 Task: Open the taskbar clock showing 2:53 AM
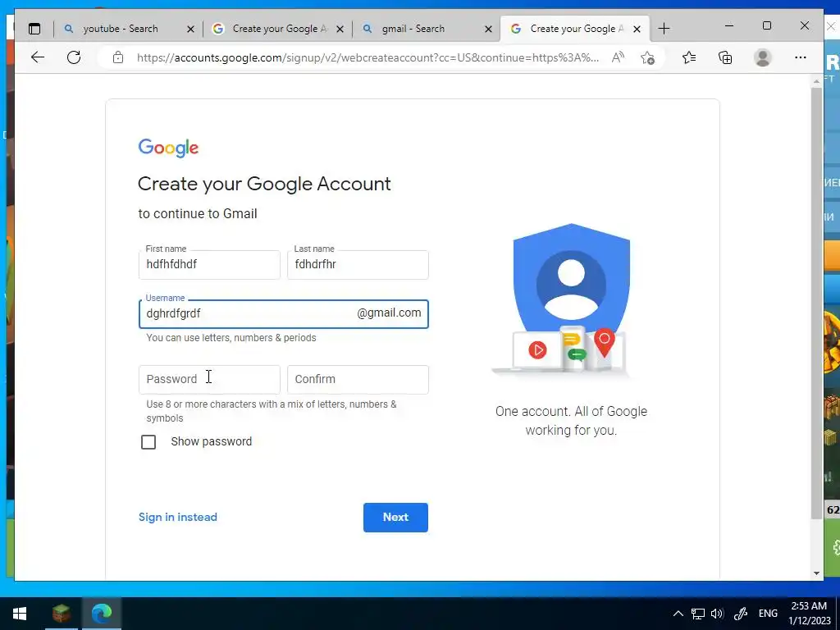(x=809, y=614)
